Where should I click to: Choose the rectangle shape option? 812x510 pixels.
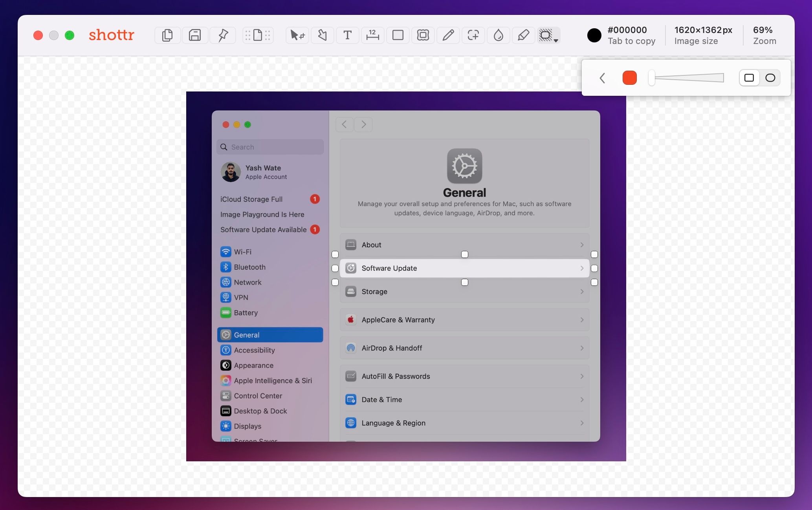click(x=749, y=78)
